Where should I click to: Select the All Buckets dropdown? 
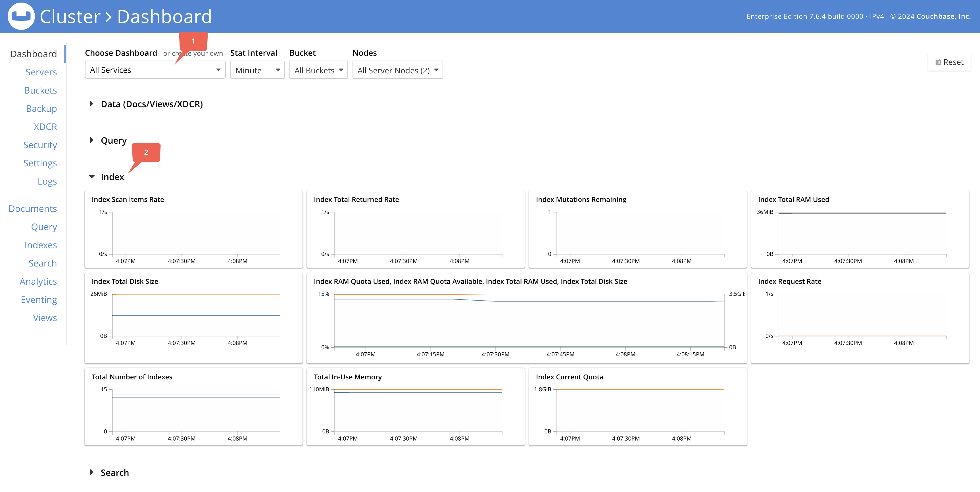click(x=317, y=70)
